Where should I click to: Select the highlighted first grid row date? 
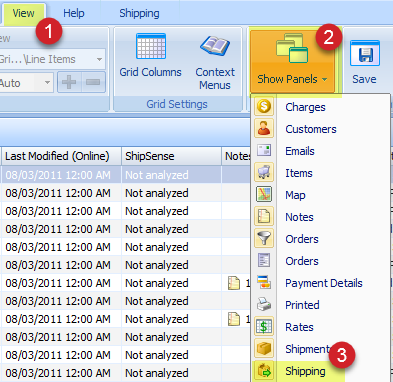coord(58,175)
